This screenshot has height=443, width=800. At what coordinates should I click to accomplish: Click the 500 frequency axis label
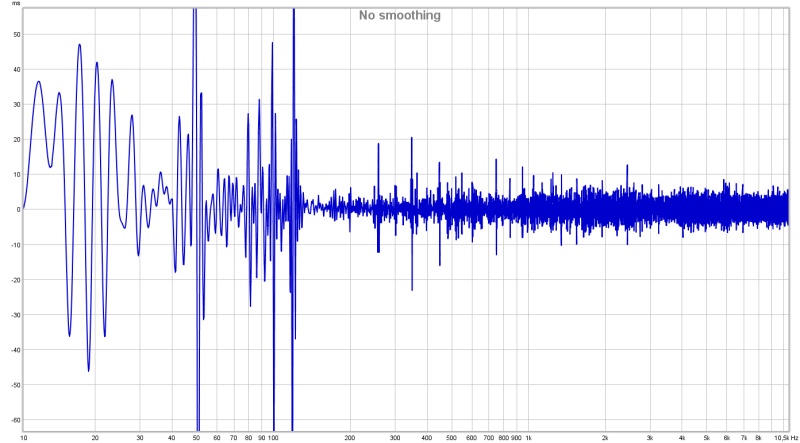[452, 438]
